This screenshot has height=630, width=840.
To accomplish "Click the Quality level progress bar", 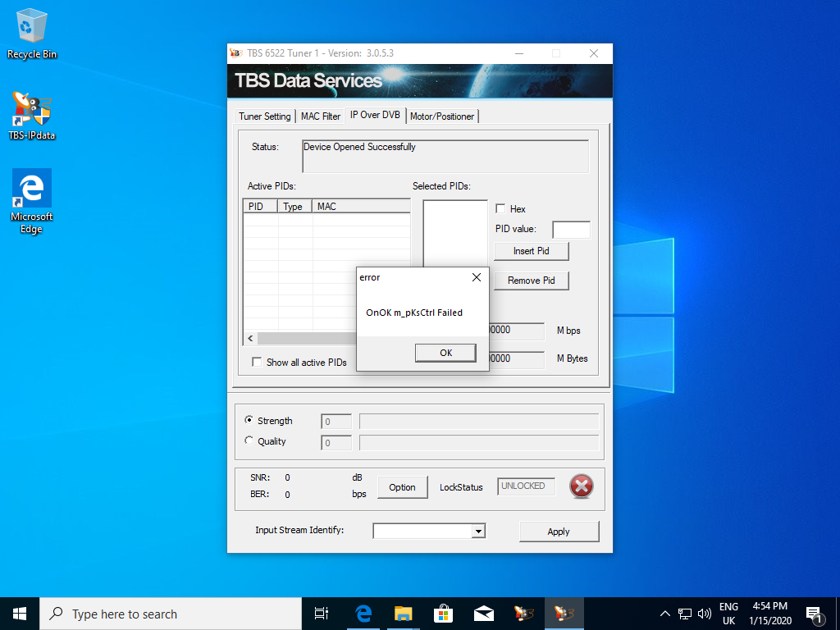I will click(479, 442).
